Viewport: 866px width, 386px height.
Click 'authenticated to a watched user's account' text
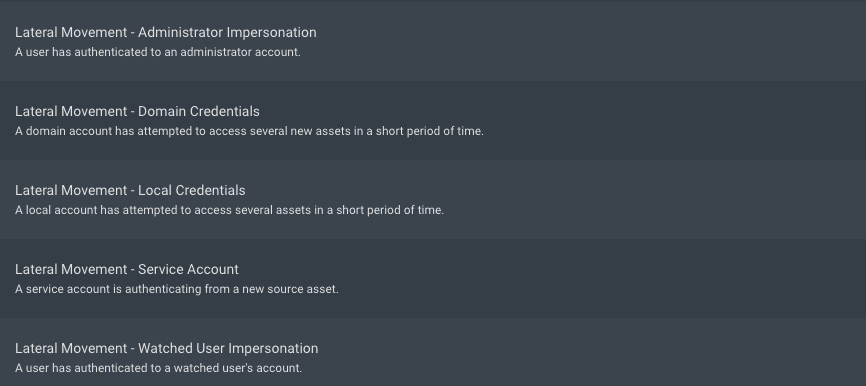point(159,368)
